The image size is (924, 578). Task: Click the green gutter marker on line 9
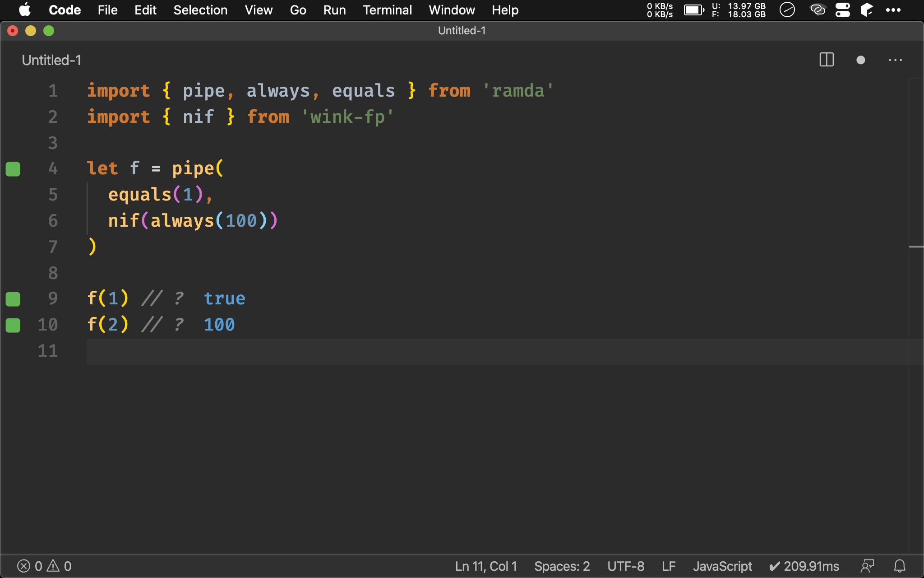13,299
